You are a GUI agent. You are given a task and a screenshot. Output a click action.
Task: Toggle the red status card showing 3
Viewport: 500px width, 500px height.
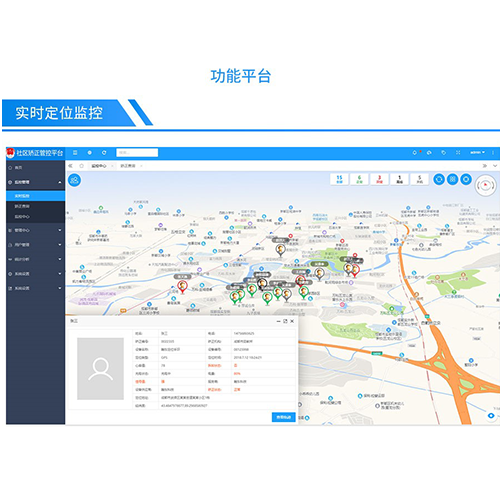(379, 179)
